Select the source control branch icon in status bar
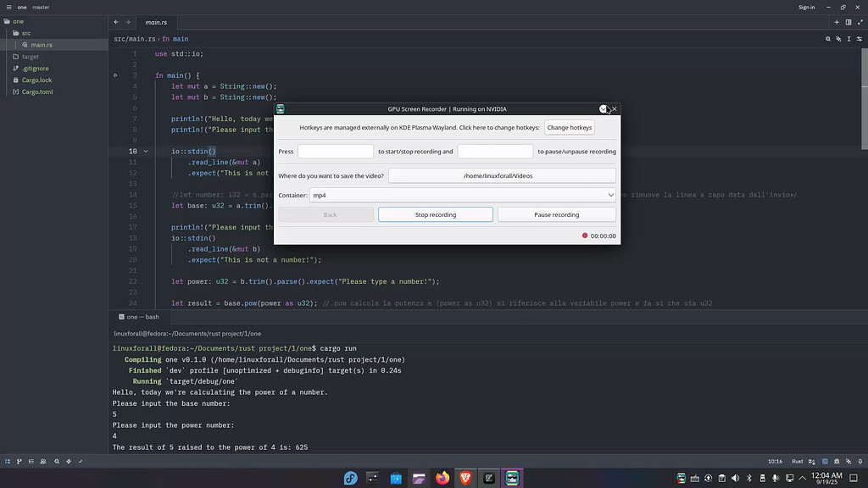The image size is (868, 488). pos(19,461)
